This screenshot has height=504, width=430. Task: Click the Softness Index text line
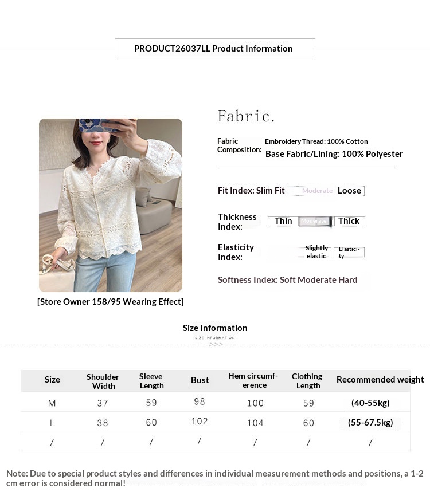(x=287, y=280)
